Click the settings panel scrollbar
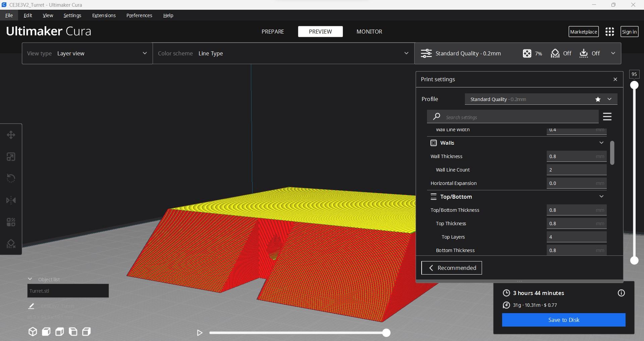The height and width of the screenshot is (341, 644). (x=612, y=153)
